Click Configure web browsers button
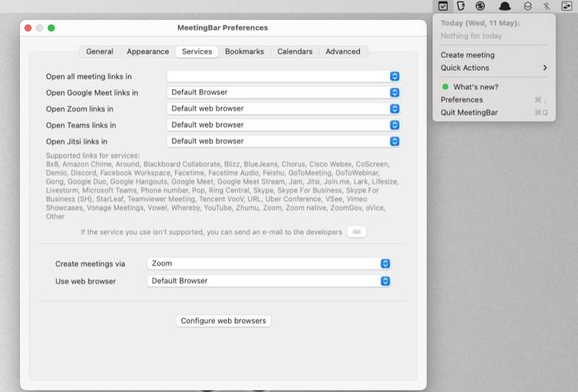Screen dimensions: 578x392 (x=223, y=321)
